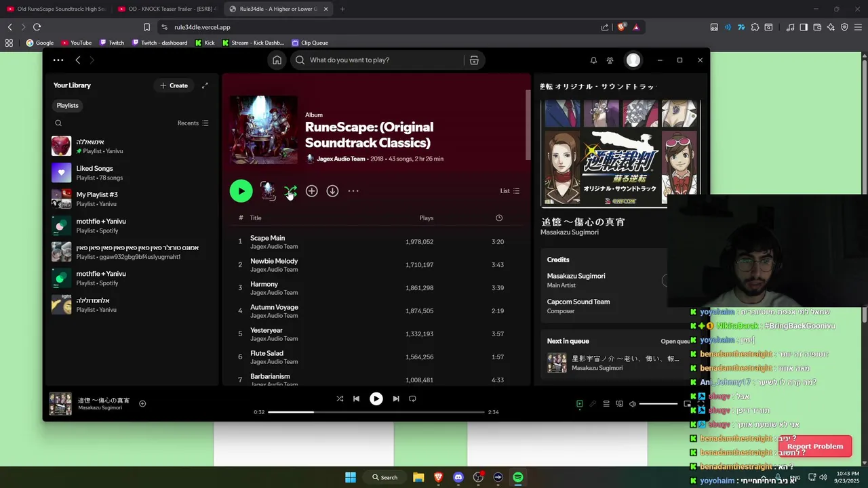Screen dimensions: 868x488
Task: Go back in Spotify navigation
Action: 78,60
